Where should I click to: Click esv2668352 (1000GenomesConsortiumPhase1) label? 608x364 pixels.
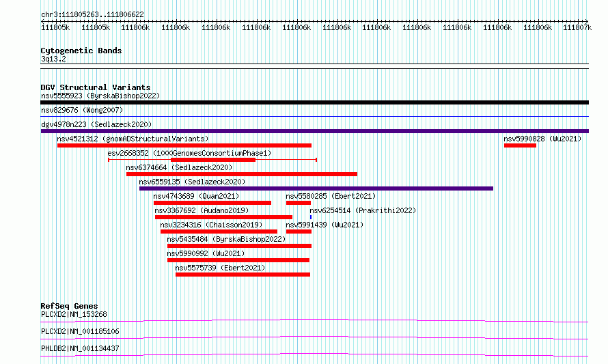[x=189, y=153]
